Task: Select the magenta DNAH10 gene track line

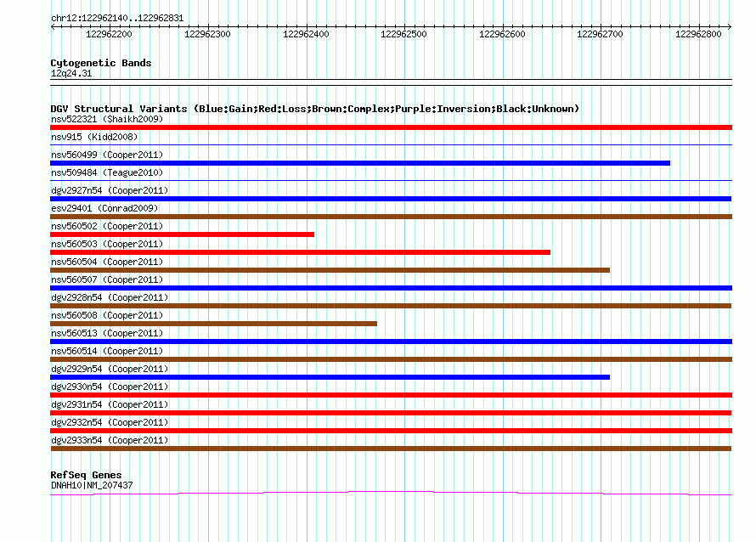Action: coord(391,493)
